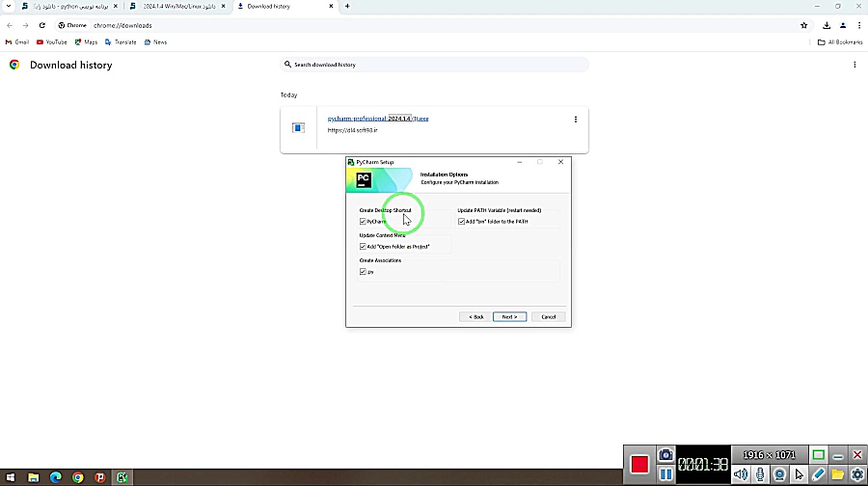Open a new Chrome tab

pyautogui.click(x=347, y=6)
